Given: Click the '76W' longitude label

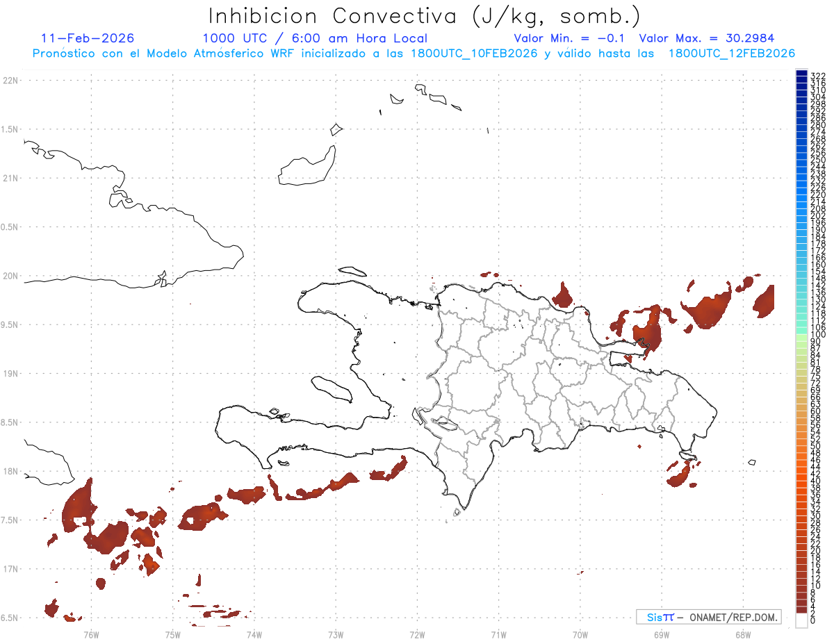Looking at the screenshot, I should point(91,634).
